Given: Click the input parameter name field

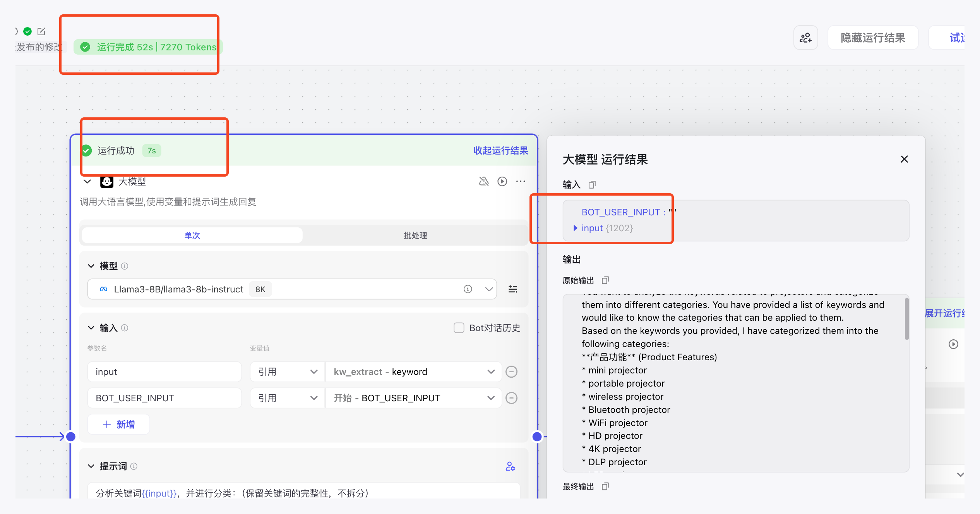Looking at the screenshot, I should click(164, 372).
